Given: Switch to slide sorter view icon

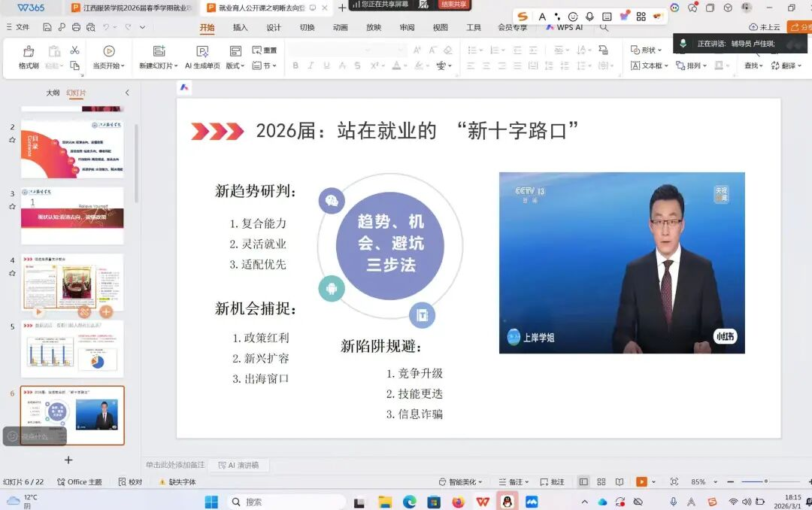Looking at the screenshot, I should click(601, 481).
